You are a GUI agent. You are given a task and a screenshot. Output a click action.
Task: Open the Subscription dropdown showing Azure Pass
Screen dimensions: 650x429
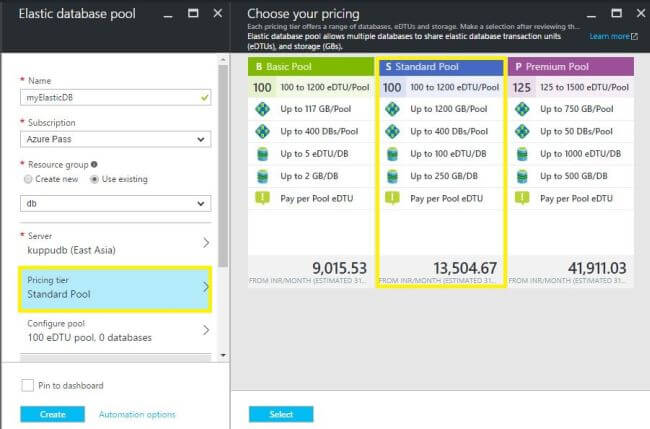point(116,139)
